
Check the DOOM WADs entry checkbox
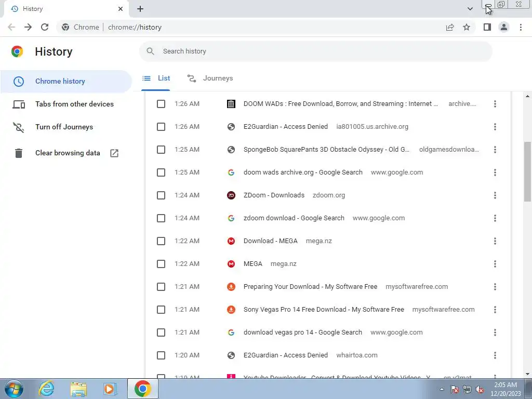pos(161,104)
